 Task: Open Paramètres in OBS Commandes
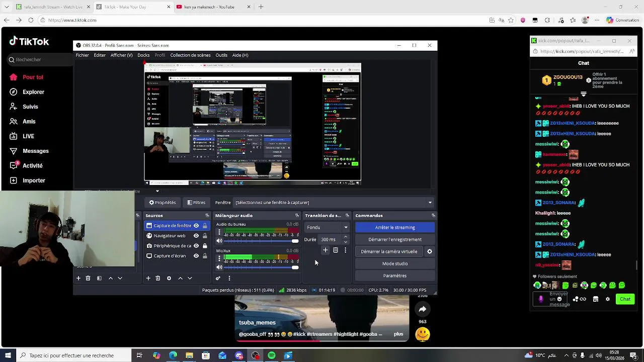pyautogui.click(x=395, y=276)
